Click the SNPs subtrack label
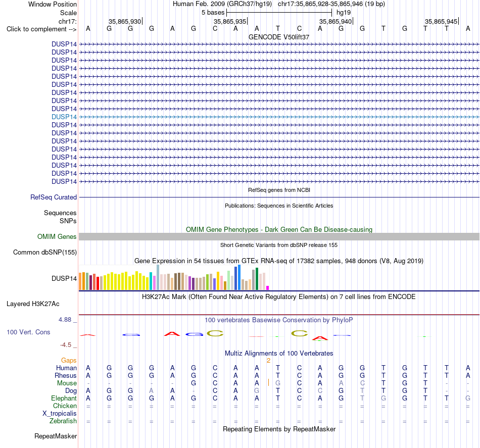480x448 pixels. (68, 221)
